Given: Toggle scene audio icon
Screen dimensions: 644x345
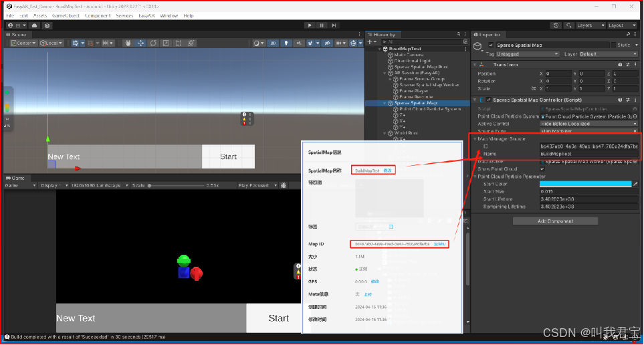Looking at the screenshot, I should coord(299,43).
